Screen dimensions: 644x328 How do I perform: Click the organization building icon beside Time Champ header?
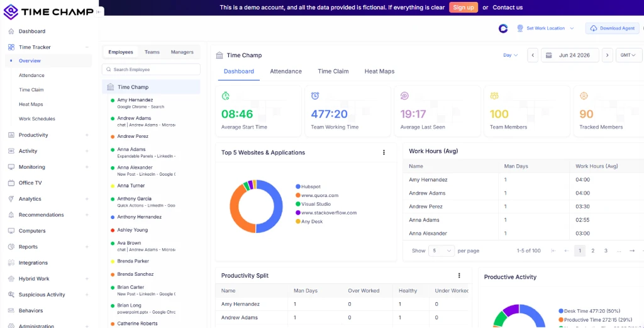[219, 55]
